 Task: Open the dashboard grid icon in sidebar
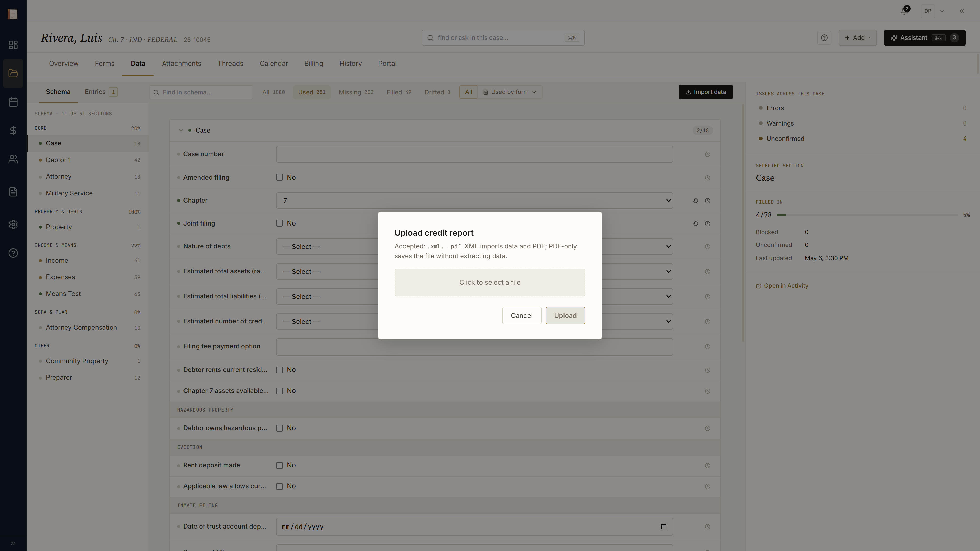(13, 45)
